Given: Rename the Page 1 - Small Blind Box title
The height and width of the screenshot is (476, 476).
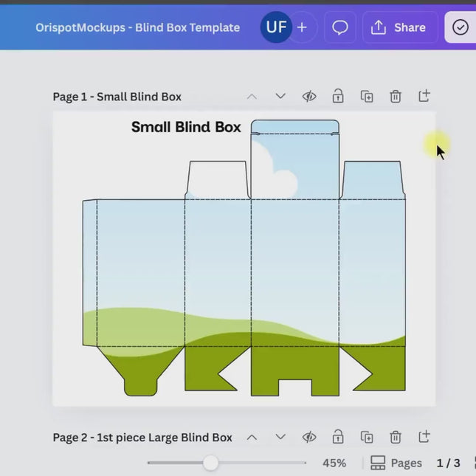Looking at the screenshot, I should 117,97.
